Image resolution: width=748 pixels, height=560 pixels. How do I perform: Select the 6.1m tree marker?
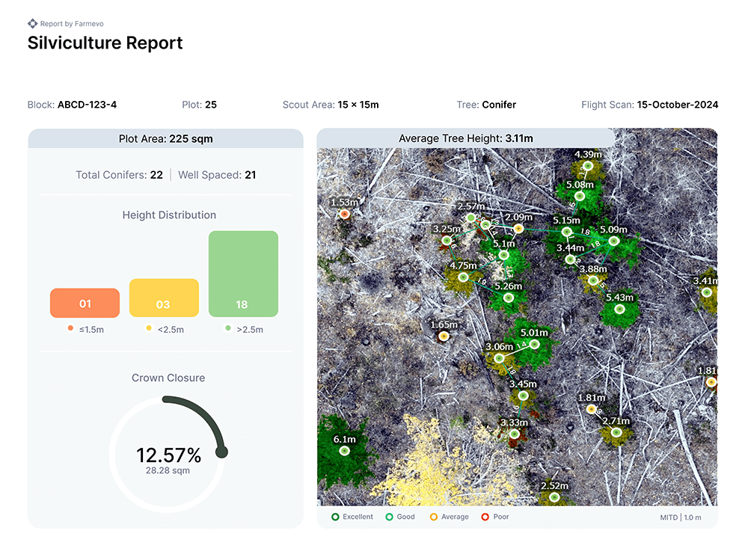pos(345,451)
